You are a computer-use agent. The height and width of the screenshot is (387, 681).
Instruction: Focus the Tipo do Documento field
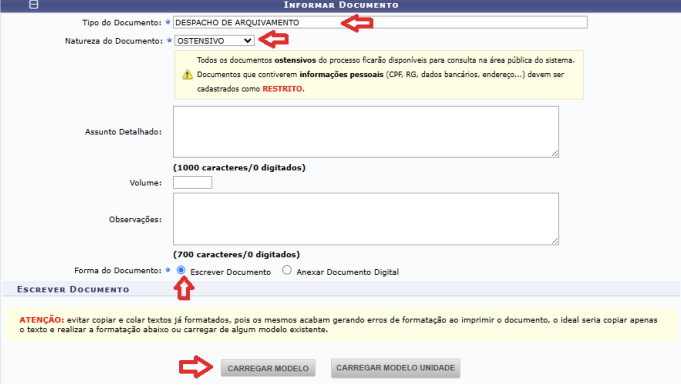380,22
